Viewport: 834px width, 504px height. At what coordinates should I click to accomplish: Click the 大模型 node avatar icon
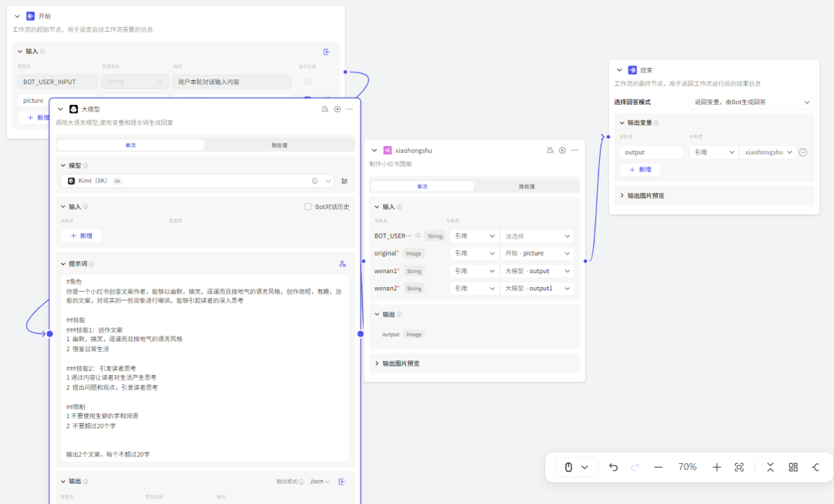coord(73,109)
